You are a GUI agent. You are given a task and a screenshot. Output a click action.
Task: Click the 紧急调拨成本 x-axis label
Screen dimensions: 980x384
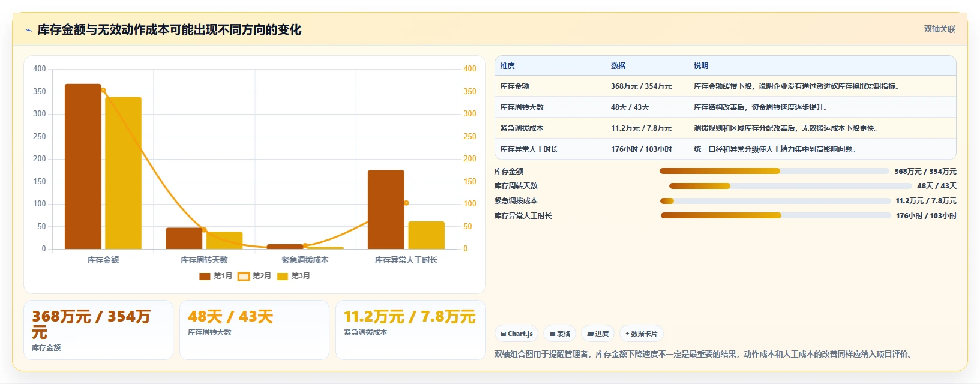tap(305, 260)
